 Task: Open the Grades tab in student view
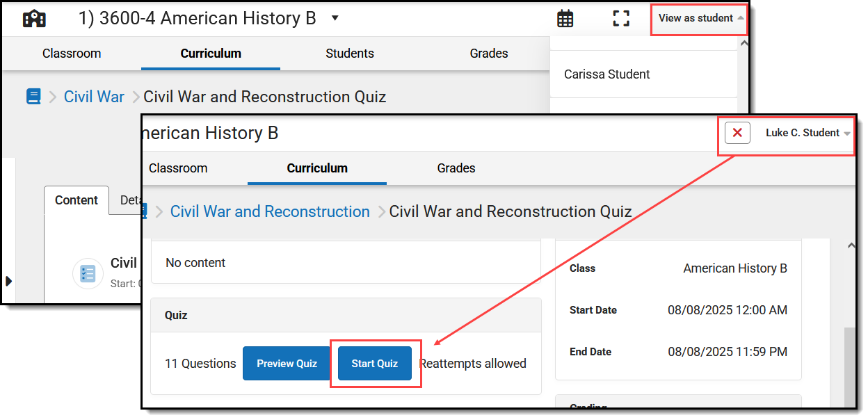pyautogui.click(x=456, y=168)
